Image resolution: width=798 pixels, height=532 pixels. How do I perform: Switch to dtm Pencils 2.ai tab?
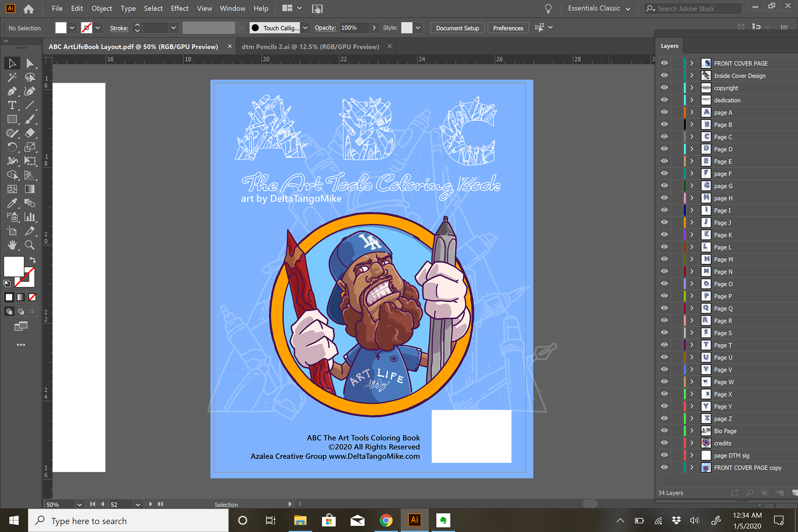310,47
